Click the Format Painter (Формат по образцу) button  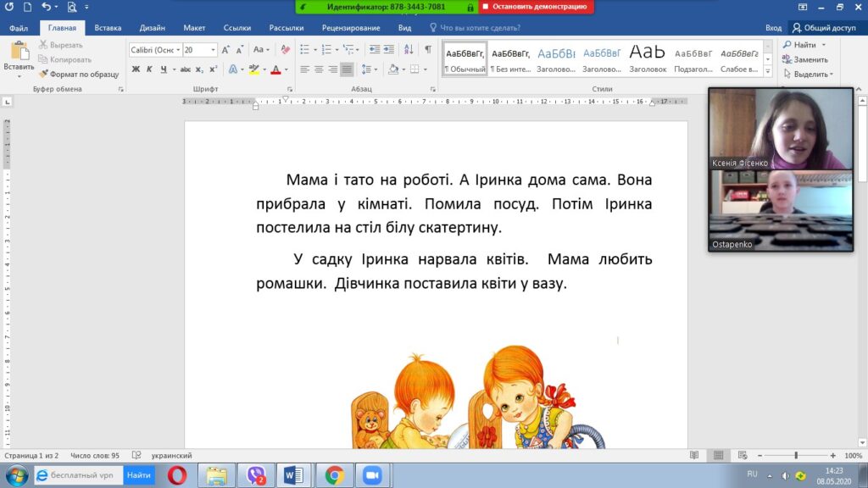point(79,75)
